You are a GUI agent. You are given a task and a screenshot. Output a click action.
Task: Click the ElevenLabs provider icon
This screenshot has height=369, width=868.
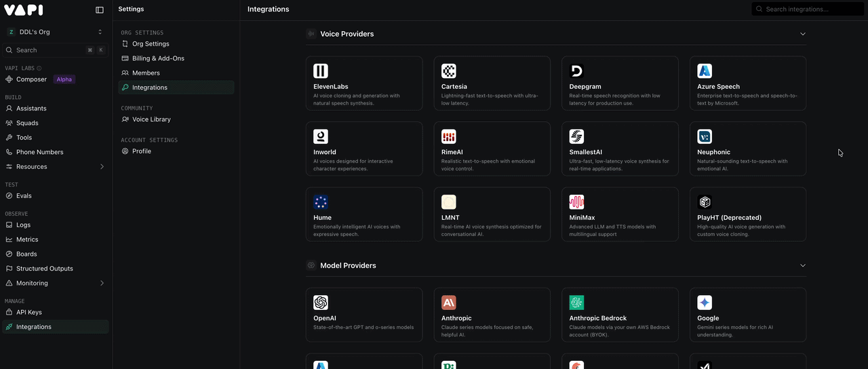pos(321,71)
